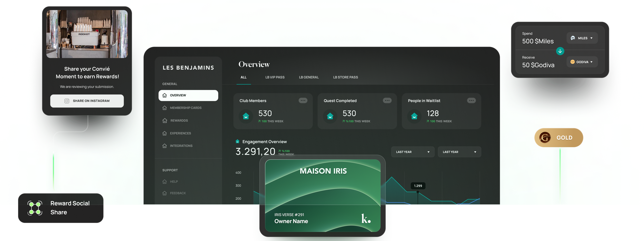Click the 1.299 data point marker on chart
The height and width of the screenshot is (241, 644).
point(418,192)
